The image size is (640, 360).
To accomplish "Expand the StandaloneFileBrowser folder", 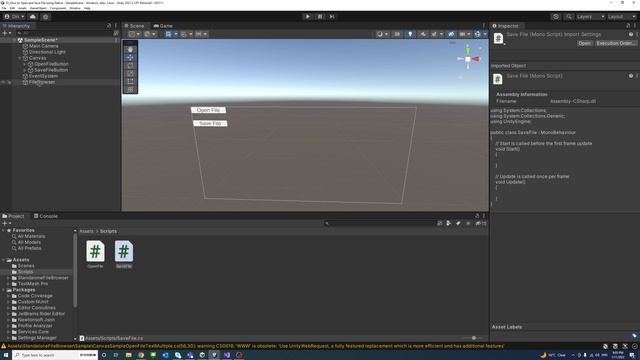I will point(8,278).
